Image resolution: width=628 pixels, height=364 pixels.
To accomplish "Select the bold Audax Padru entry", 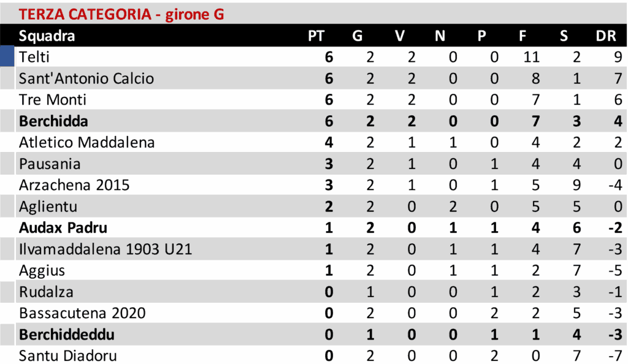I will pyautogui.click(x=63, y=228).
